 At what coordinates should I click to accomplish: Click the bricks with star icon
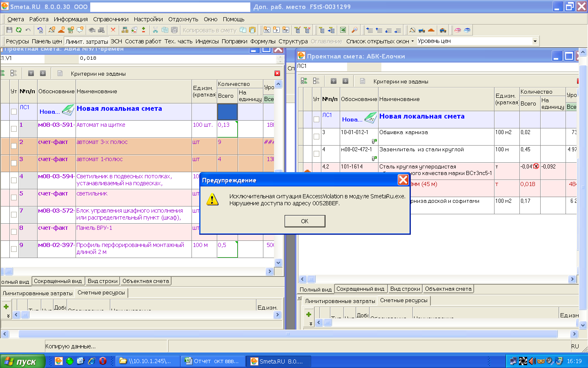[x=61, y=30]
